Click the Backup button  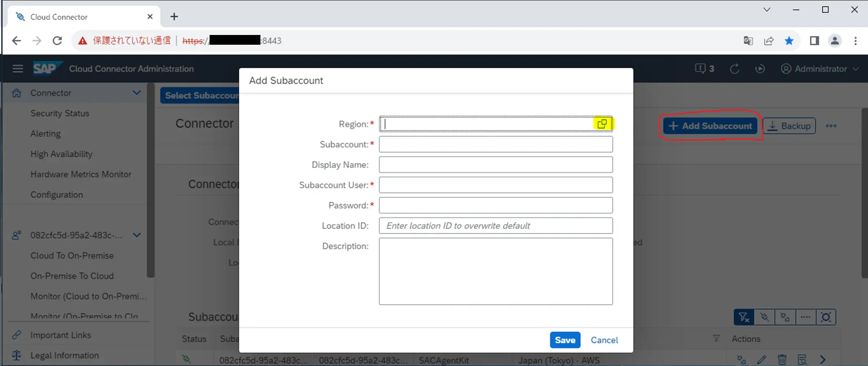[x=789, y=126]
